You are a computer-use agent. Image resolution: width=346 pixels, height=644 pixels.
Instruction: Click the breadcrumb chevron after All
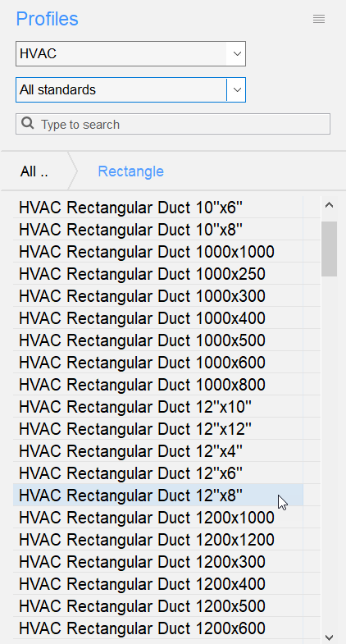(73, 171)
